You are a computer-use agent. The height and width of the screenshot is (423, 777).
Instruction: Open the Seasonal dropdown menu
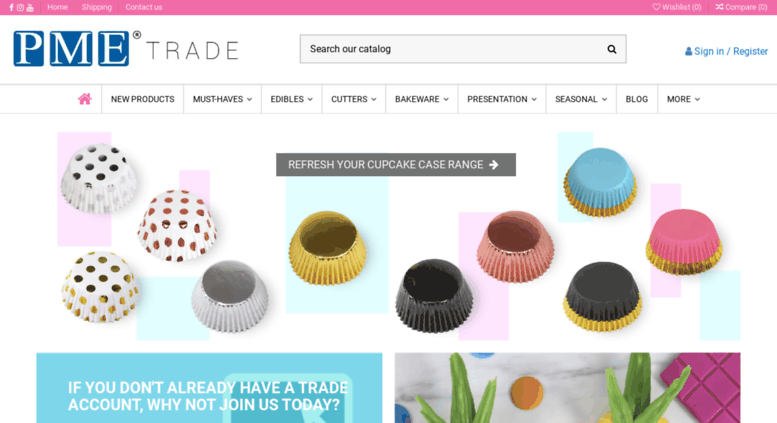pos(581,99)
